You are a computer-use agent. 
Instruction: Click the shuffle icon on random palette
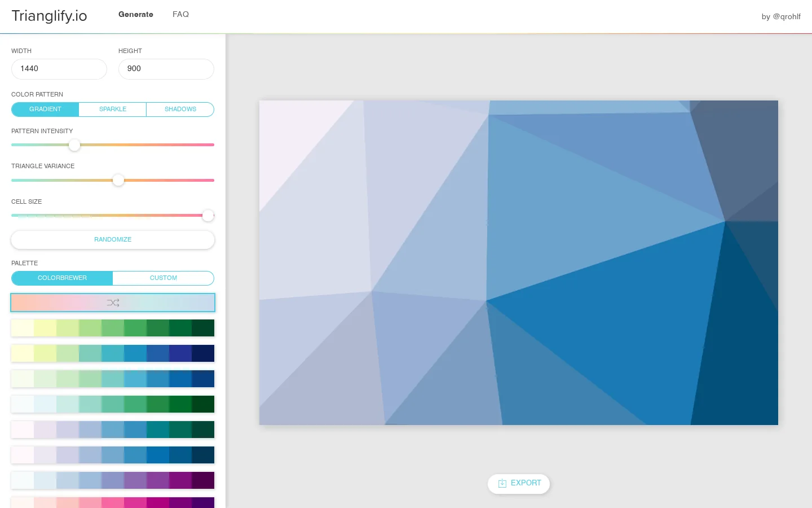[x=113, y=303]
